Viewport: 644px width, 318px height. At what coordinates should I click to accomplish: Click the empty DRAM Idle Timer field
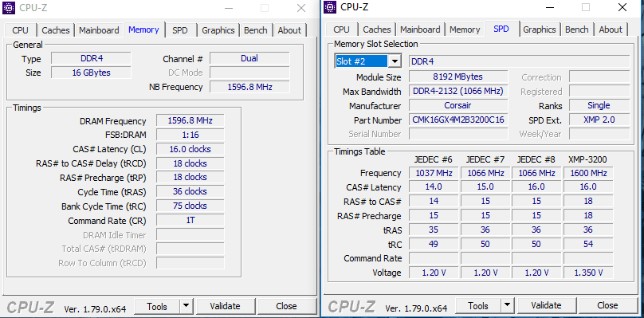(190, 234)
